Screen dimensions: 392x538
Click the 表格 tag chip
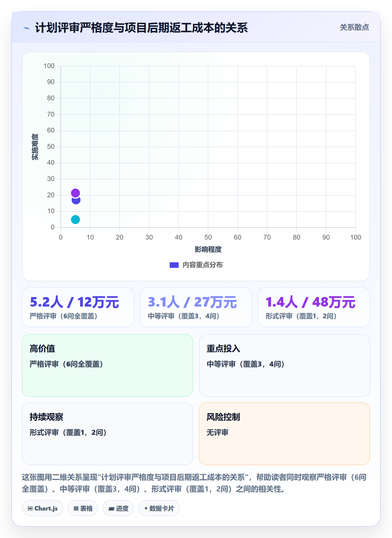coord(83,508)
